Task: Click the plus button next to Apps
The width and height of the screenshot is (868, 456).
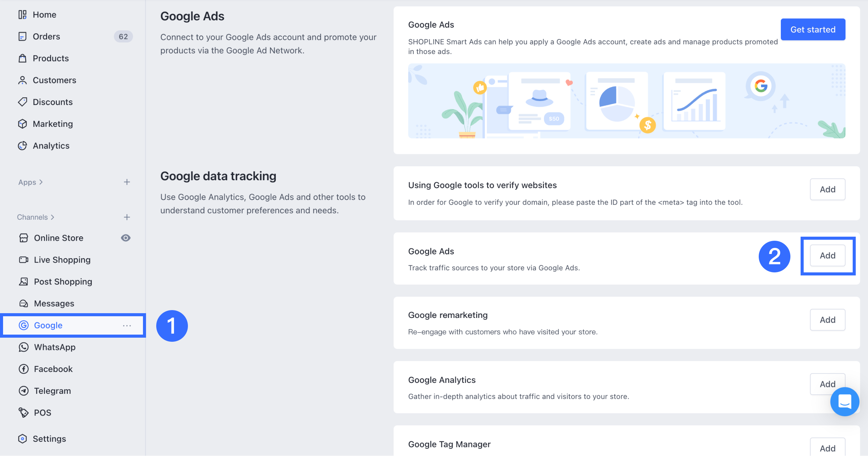Action: [127, 182]
